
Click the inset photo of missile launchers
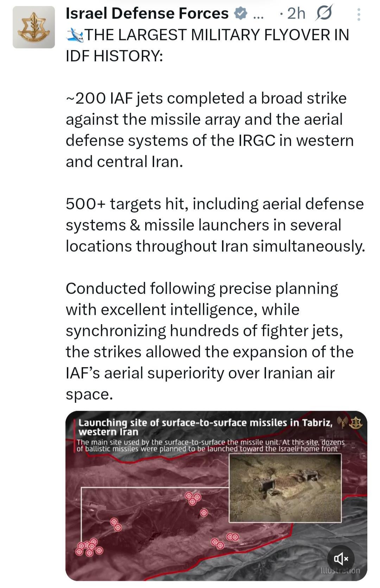(285, 488)
